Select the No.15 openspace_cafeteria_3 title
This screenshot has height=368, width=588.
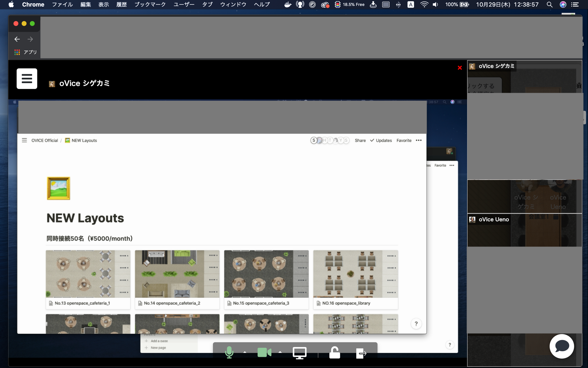tap(261, 303)
